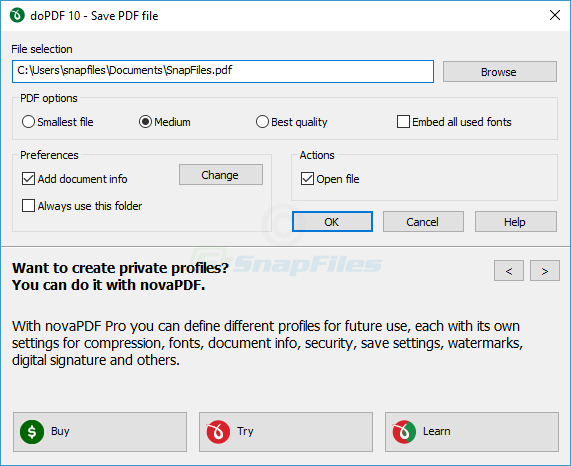This screenshot has height=466, width=571.
Task: Click the doPDF logo in title bar
Action: tap(17, 16)
